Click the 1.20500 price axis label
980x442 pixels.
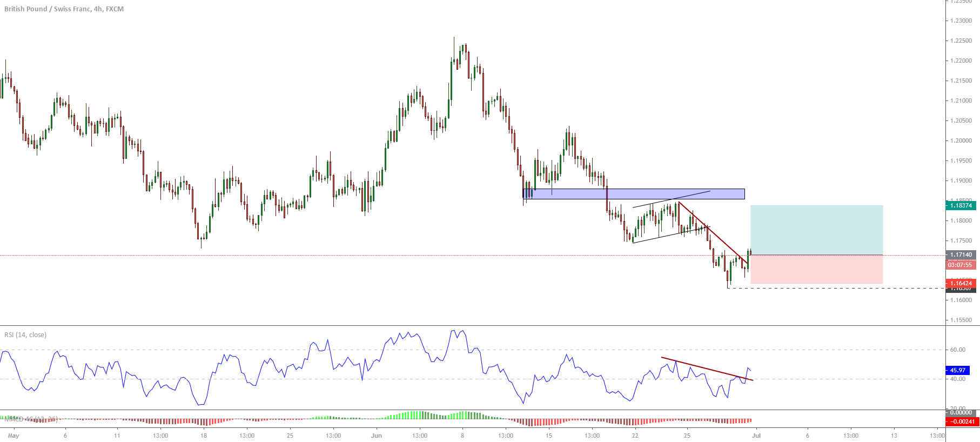961,120
